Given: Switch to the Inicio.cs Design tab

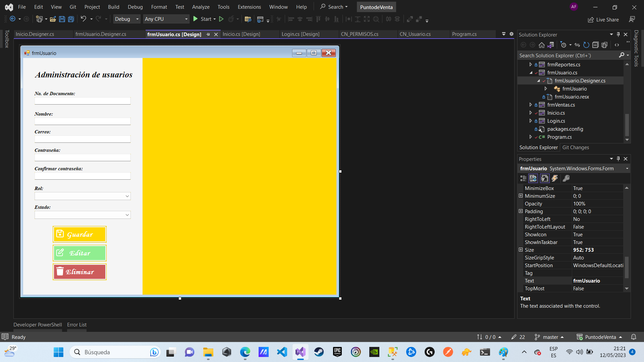Looking at the screenshot, I should [241, 34].
